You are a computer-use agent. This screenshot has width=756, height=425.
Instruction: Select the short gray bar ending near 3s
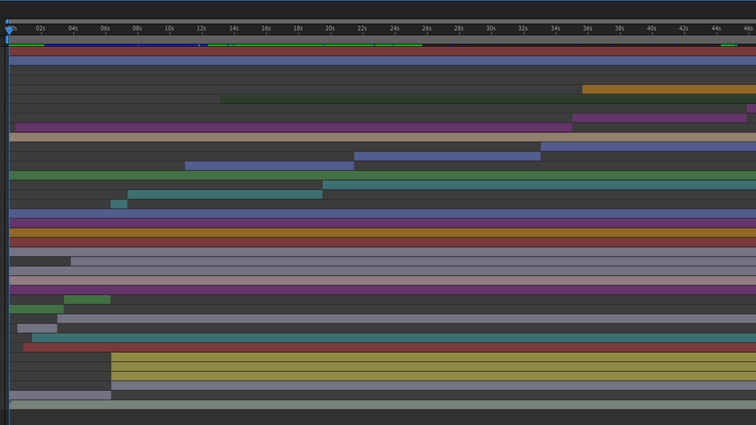click(37, 328)
